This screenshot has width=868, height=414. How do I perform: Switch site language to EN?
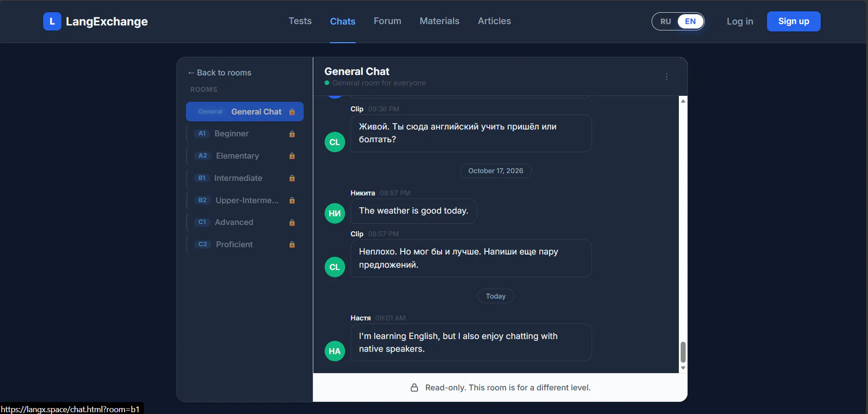[x=690, y=21]
